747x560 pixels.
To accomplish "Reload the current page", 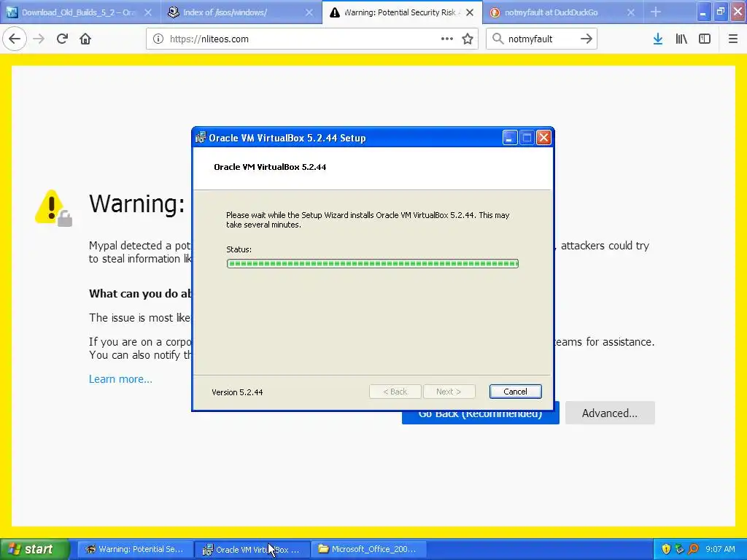I will pos(62,39).
